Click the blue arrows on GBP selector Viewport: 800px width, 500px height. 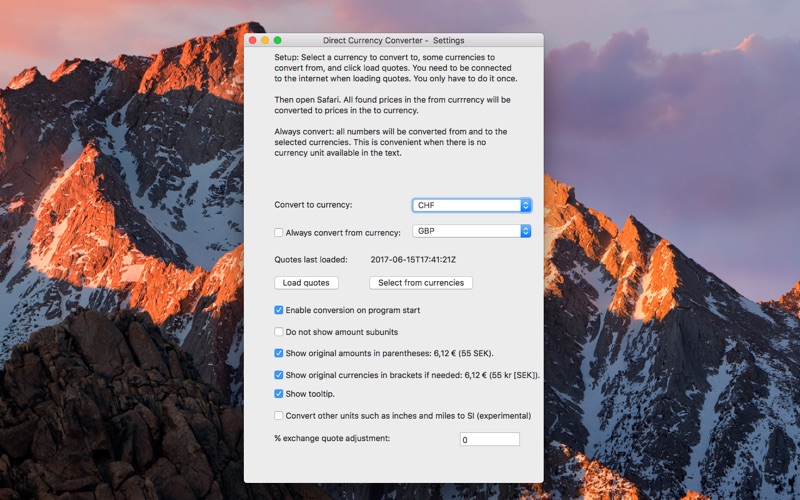tap(526, 231)
